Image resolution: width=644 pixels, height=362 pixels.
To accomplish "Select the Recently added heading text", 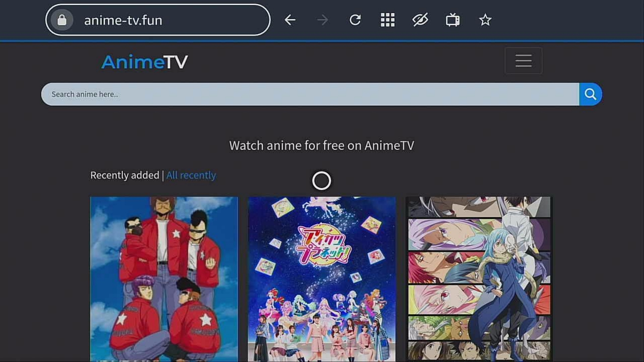I will tap(125, 175).
